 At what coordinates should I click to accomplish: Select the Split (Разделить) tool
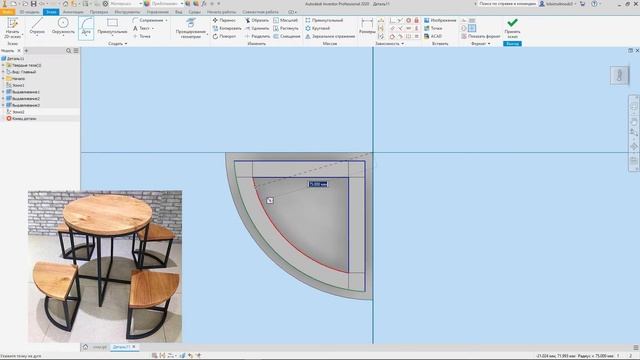[258, 36]
